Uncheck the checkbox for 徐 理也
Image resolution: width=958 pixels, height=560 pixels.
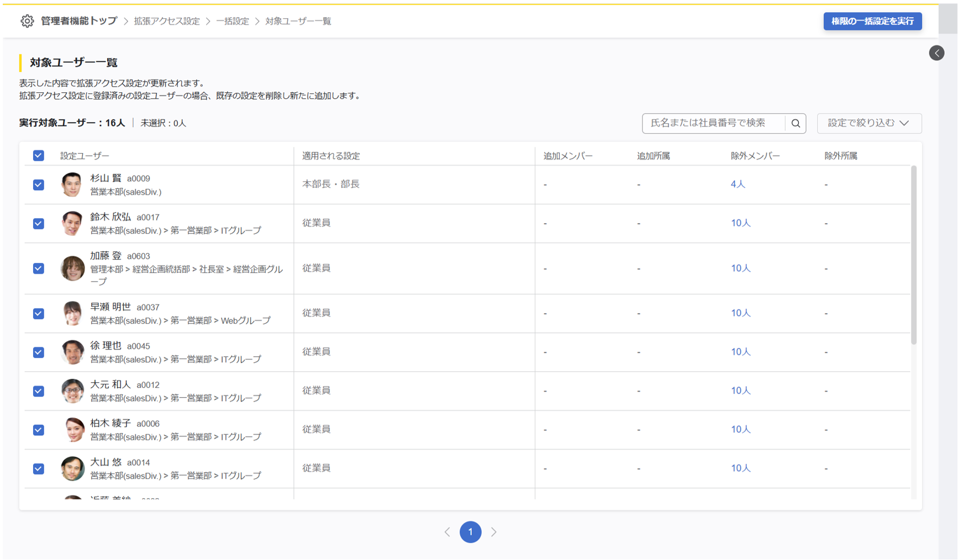click(x=38, y=352)
